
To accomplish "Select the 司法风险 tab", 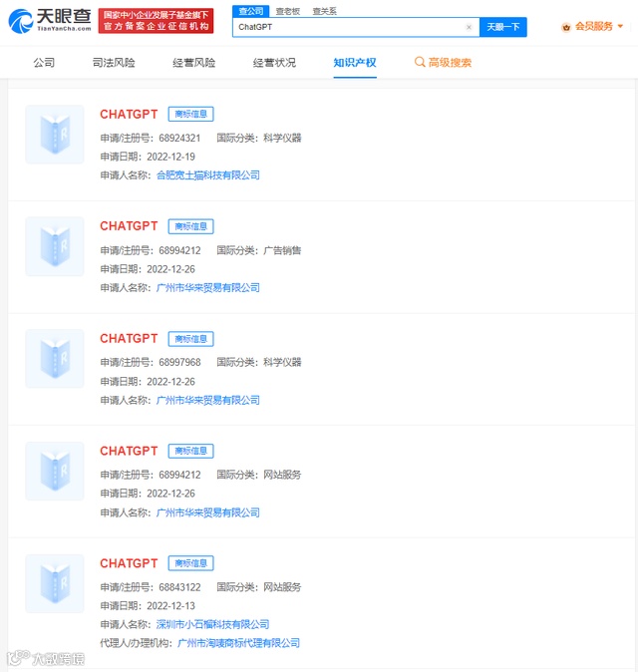I will 114,63.
